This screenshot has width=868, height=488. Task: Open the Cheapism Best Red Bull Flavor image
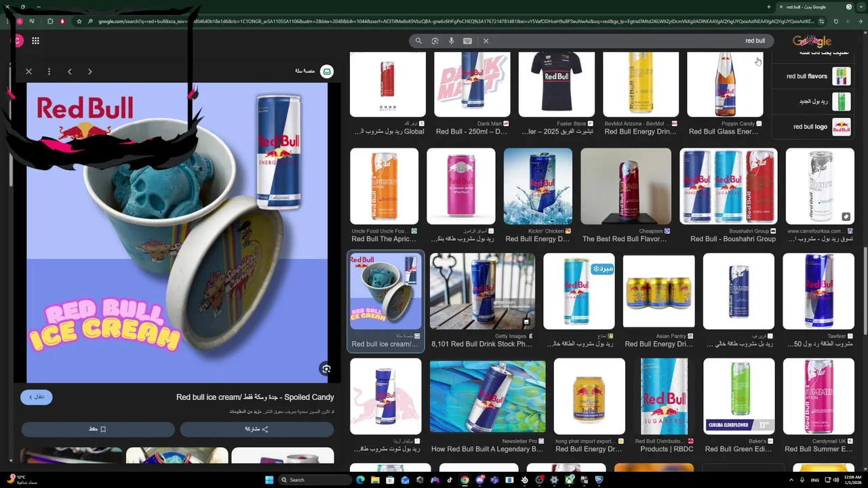click(626, 186)
